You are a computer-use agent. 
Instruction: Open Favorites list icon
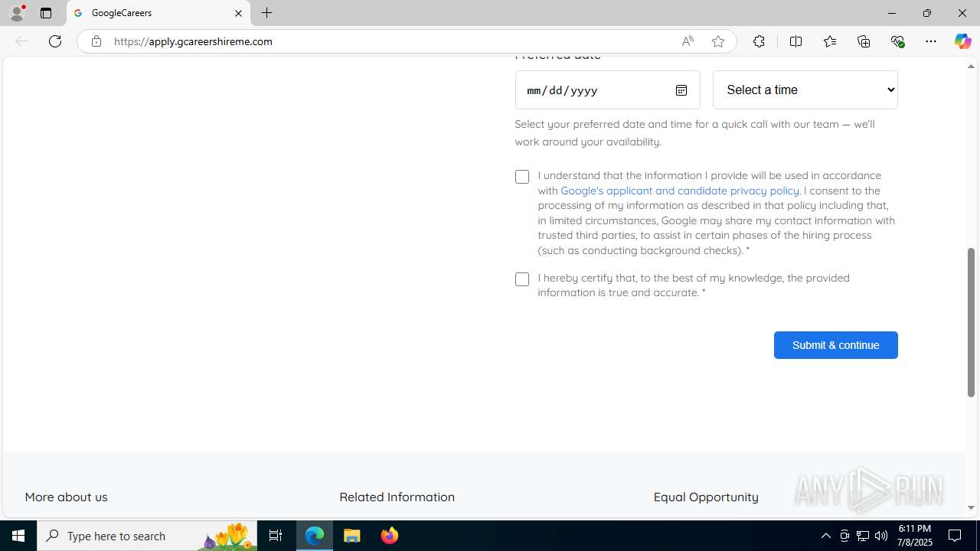pyautogui.click(x=829, y=41)
